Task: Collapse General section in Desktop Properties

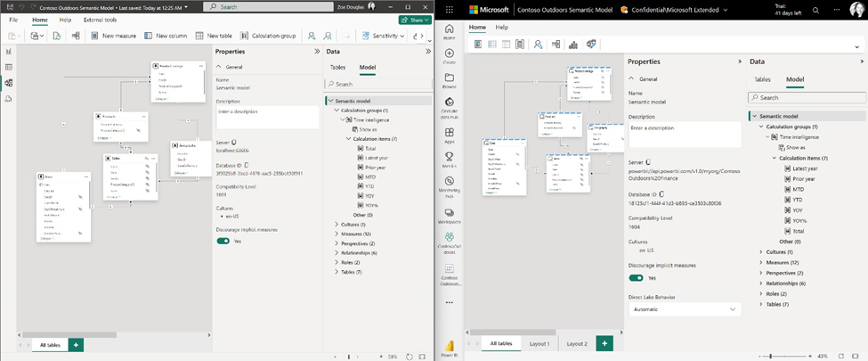Action: tap(219, 67)
